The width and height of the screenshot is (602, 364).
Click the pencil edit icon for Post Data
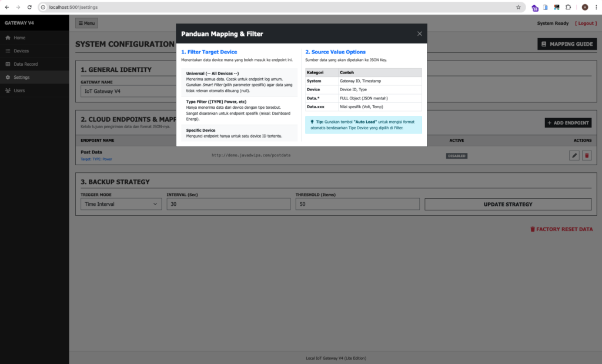point(574,155)
